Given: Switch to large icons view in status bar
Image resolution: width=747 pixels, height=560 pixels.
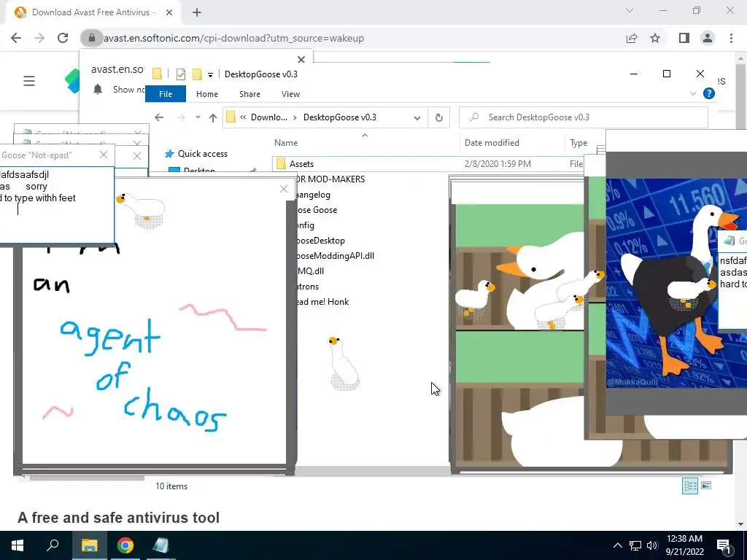Looking at the screenshot, I should [x=706, y=486].
